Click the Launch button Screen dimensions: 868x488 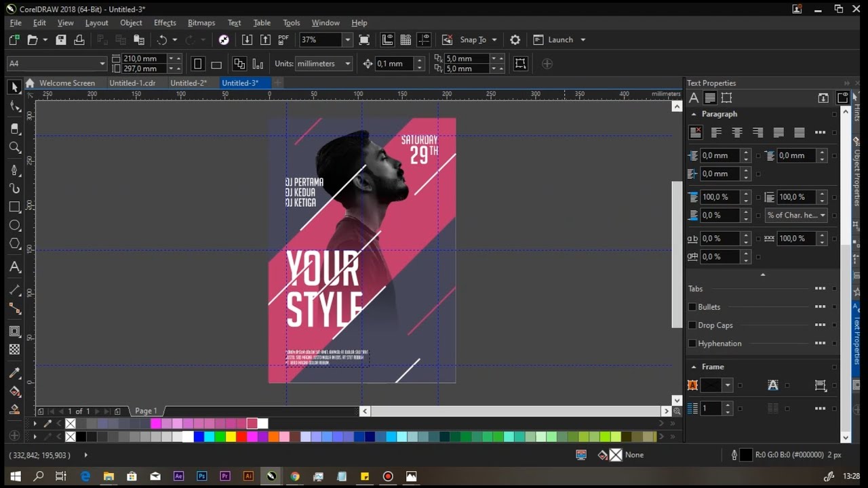[x=560, y=40]
